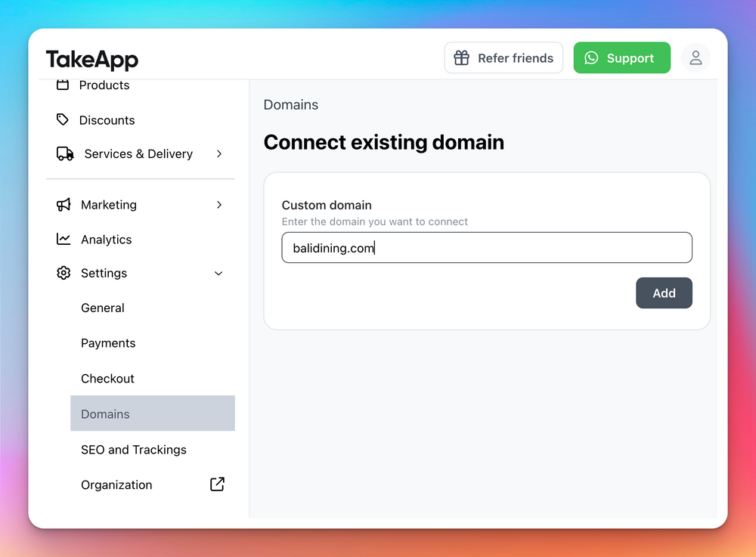Expand the Marketing submenu chevron
Image resolution: width=756 pixels, height=557 pixels.
pyautogui.click(x=219, y=205)
